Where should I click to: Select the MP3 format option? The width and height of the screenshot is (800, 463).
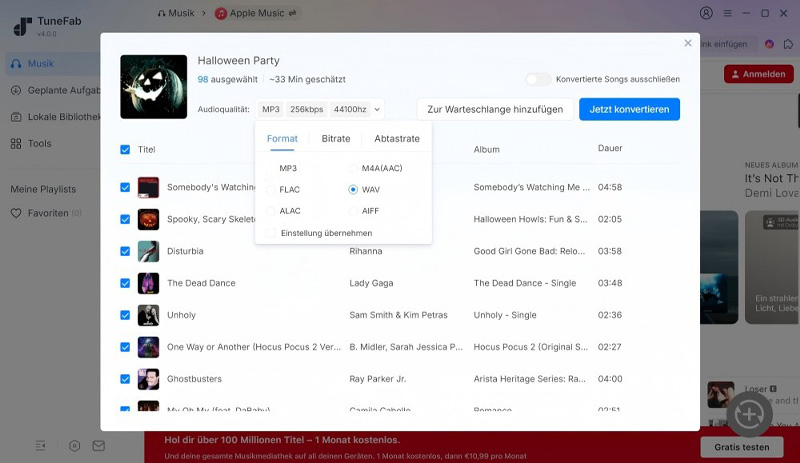pos(282,168)
